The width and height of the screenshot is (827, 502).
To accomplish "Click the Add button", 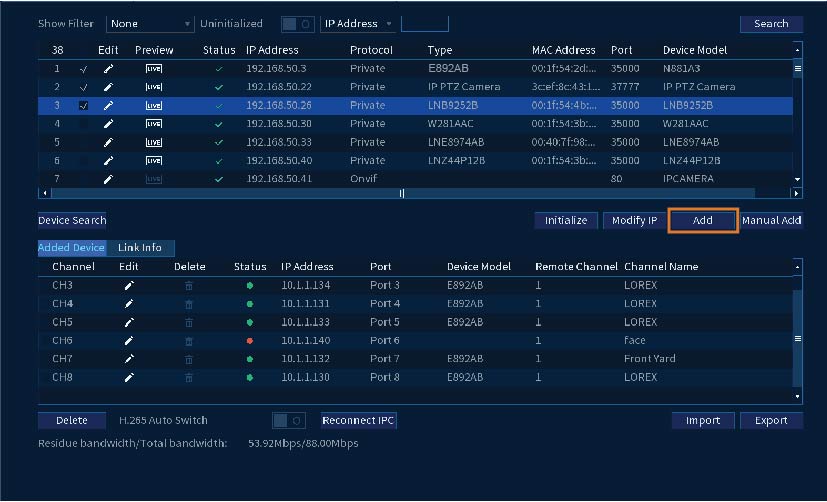I will point(702,220).
